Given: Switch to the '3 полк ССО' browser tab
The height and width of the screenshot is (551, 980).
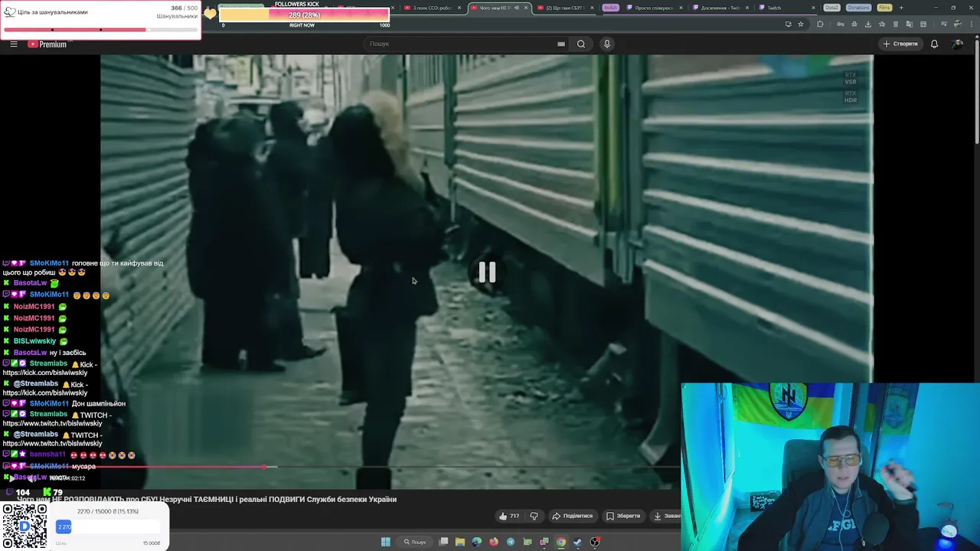Looking at the screenshot, I should (x=432, y=8).
